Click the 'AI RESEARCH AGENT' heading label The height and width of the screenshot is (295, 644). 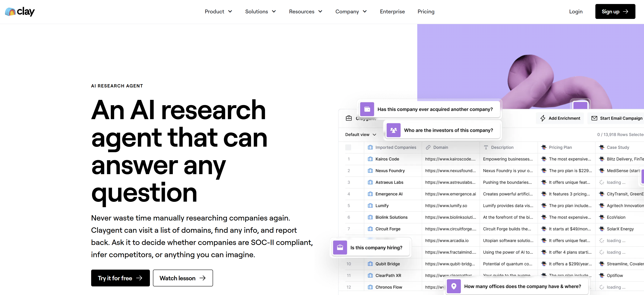pyautogui.click(x=117, y=86)
